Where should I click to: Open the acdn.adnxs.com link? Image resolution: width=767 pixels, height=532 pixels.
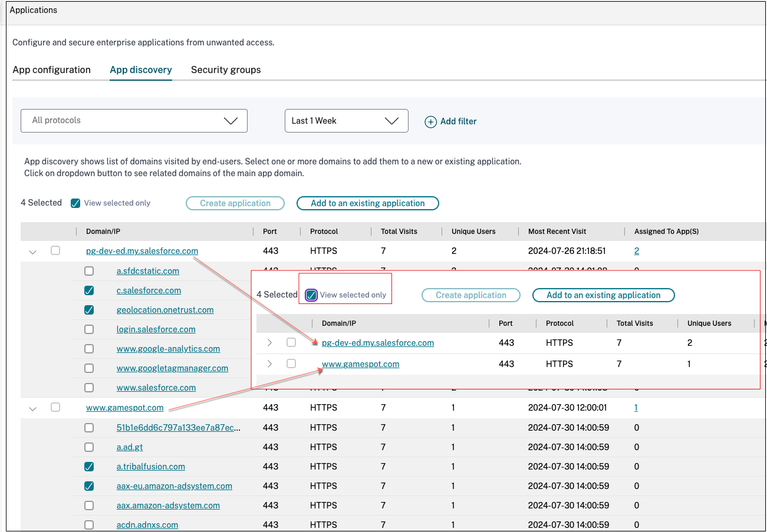click(x=147, y=525)
